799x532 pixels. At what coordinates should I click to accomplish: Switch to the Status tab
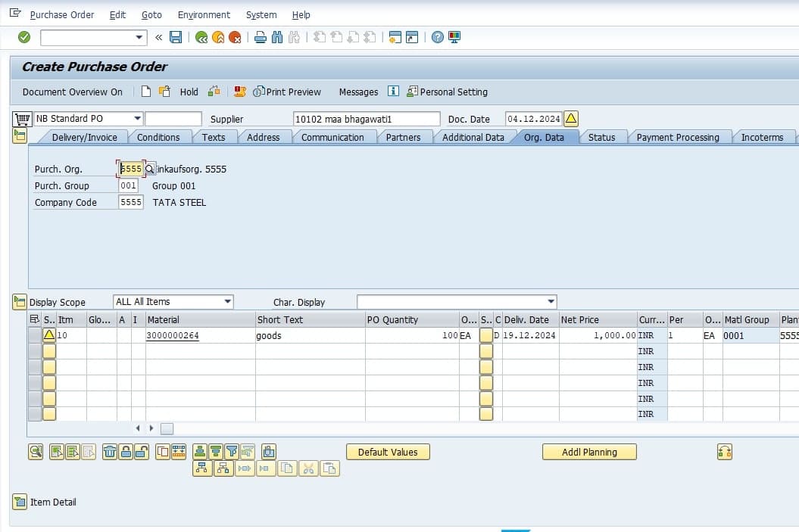point(601,138)
